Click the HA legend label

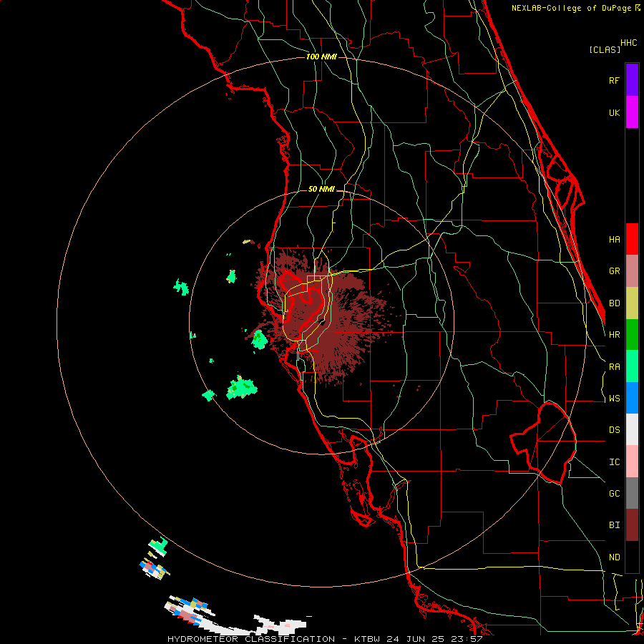[x=614, y=240]
